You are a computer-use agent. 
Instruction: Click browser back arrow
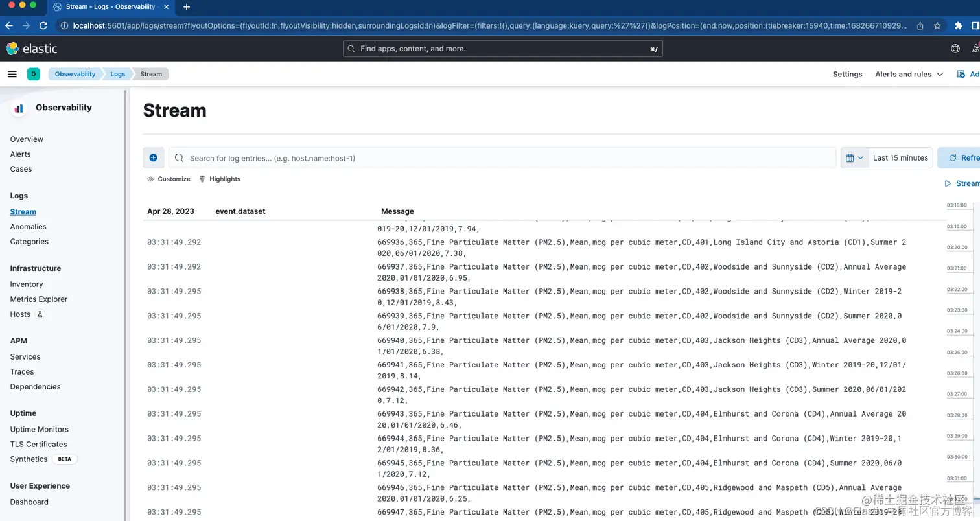(x=9, y=26)
